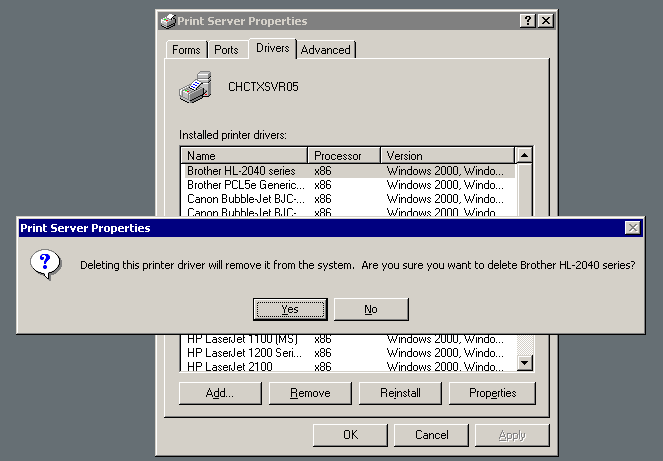
Task: Sort drivers by Version column header
Action: 448,156
